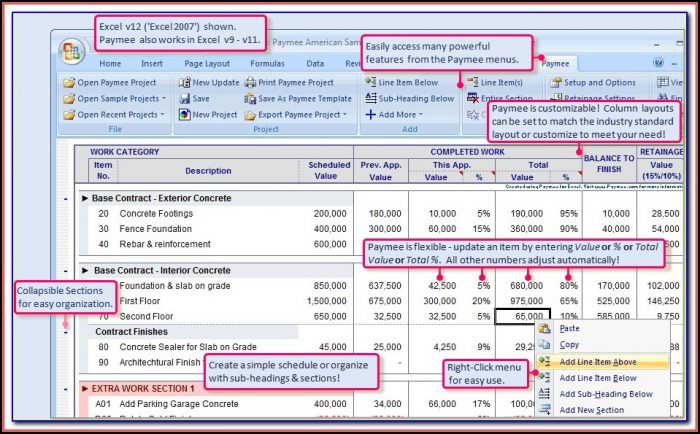Select the First Floor description cell

[139, 301]
